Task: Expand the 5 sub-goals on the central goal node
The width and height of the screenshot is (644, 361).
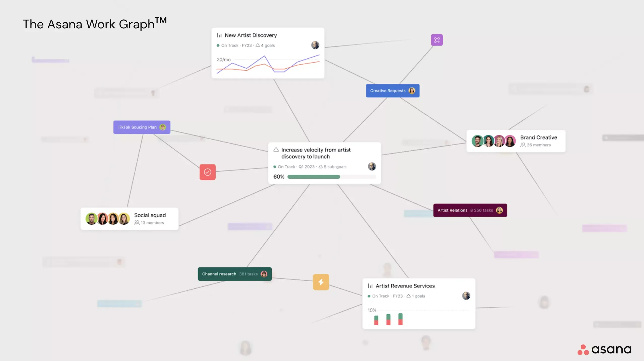Action: point(332,167)
